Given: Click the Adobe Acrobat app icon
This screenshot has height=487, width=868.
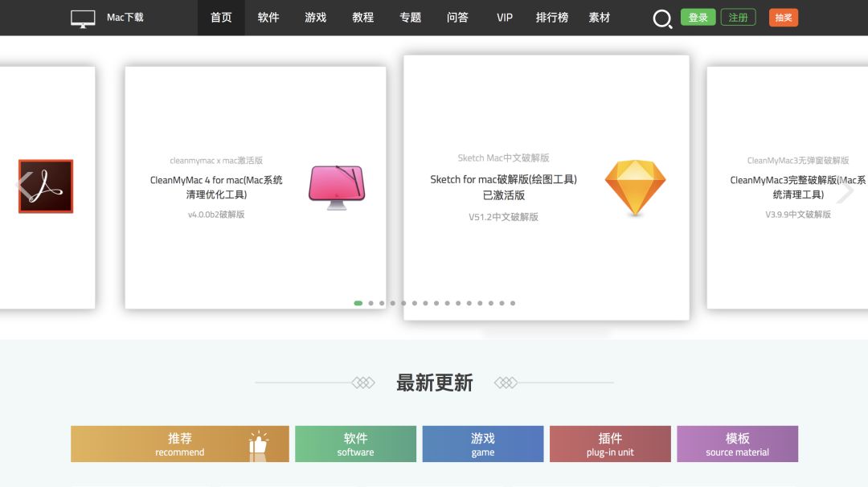Looking at the screenshot, I should click(x=46, y=186).
